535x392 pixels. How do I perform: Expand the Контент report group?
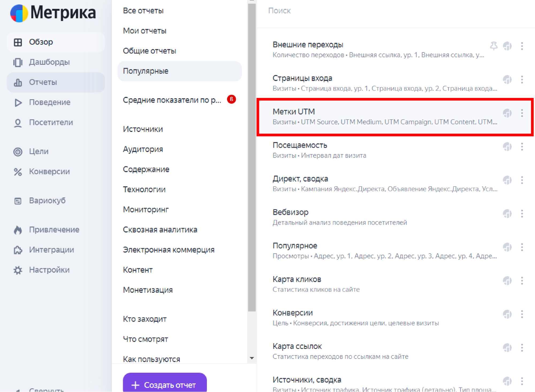click(138, 270)
